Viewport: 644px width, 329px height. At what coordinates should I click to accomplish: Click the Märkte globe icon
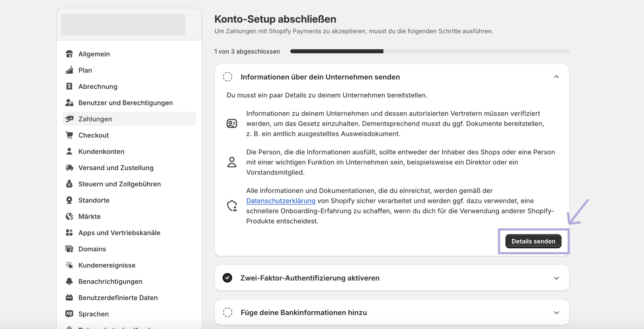[x=69, y=217]
